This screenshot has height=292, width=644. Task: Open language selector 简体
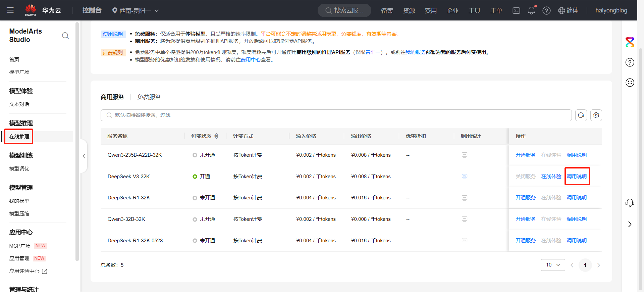(x=568, y=10)
